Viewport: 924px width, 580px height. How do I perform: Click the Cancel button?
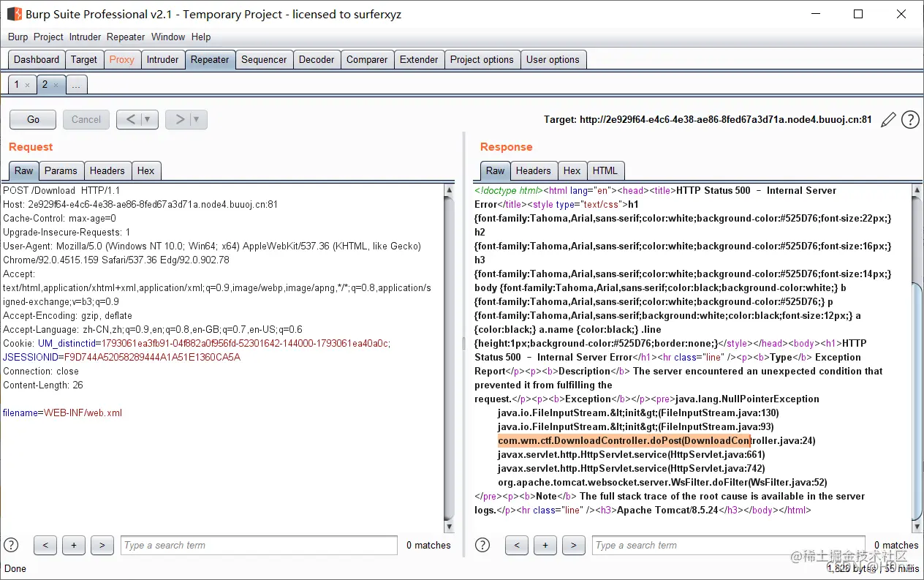point(86,119)
